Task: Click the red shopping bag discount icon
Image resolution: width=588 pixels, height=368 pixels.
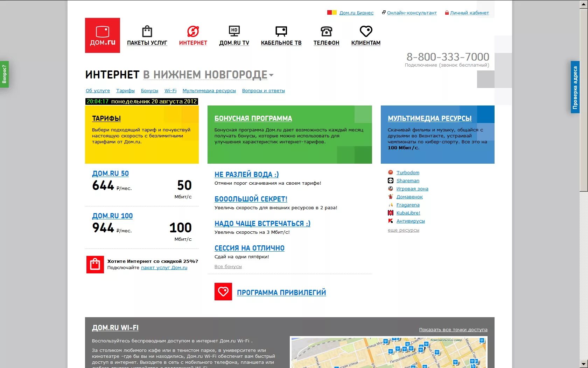Action: (x=95, y=264)
